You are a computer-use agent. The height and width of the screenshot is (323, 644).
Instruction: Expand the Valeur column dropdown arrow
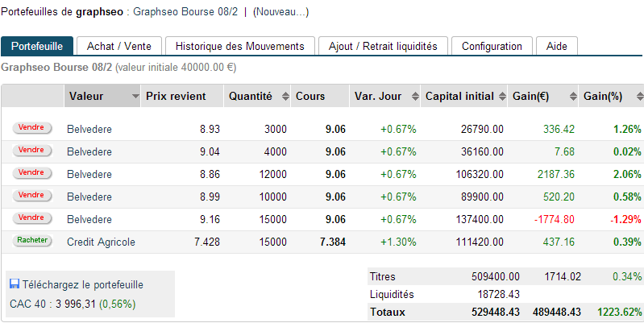tap(135, 97)
